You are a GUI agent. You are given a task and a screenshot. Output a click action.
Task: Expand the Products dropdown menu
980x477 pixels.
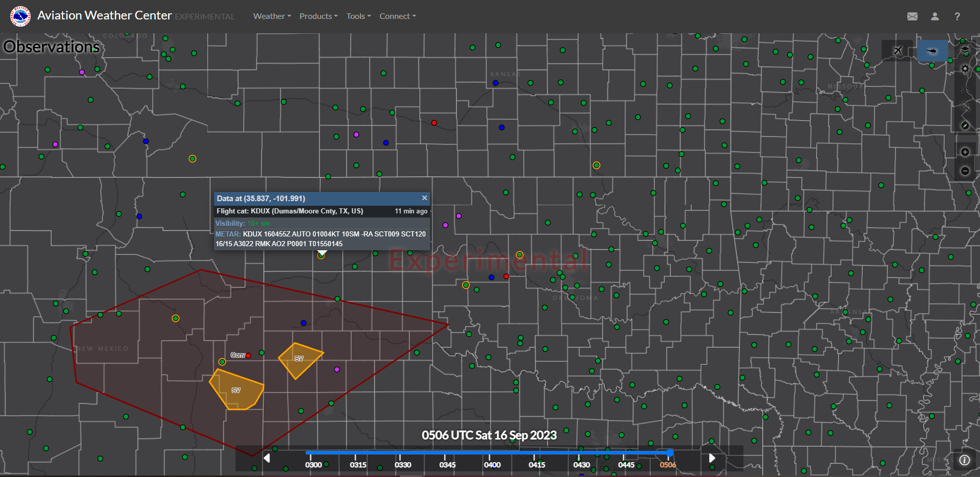click(318, 16)
